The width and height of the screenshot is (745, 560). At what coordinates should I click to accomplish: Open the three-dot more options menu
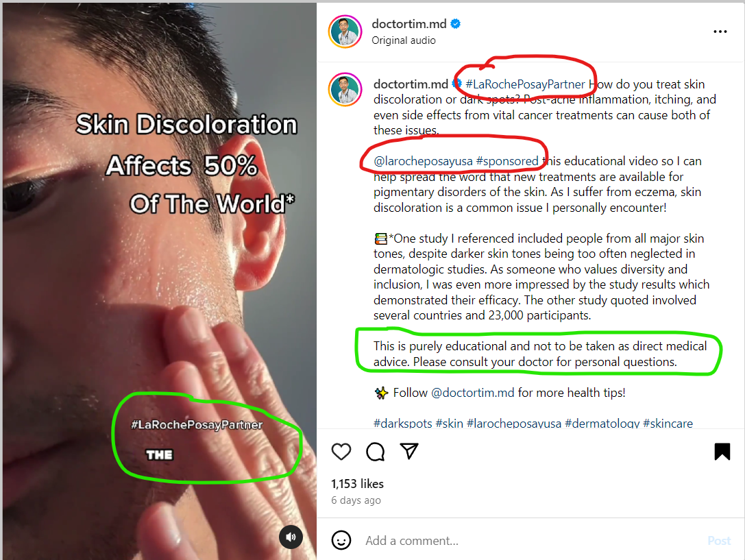(720, 32)
